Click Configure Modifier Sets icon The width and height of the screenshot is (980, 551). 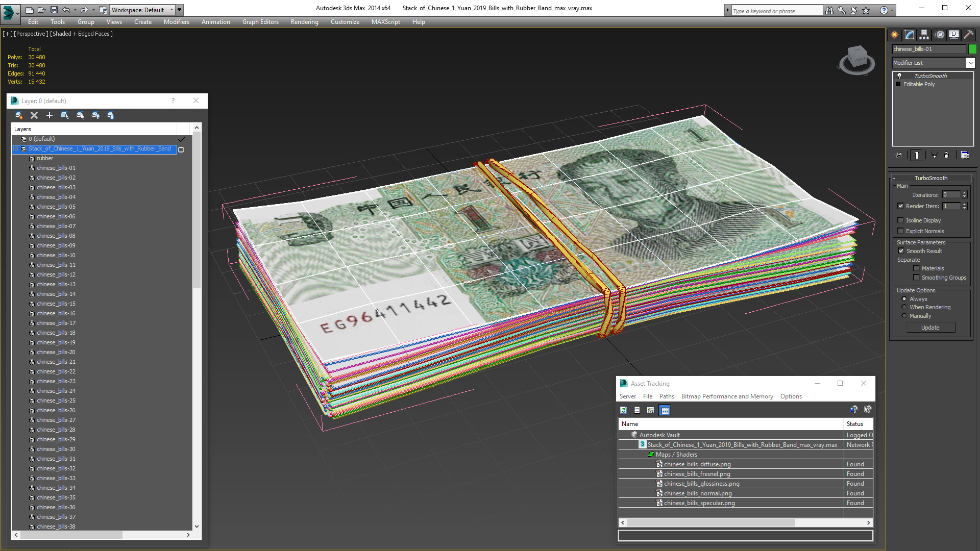coord(965,155)
